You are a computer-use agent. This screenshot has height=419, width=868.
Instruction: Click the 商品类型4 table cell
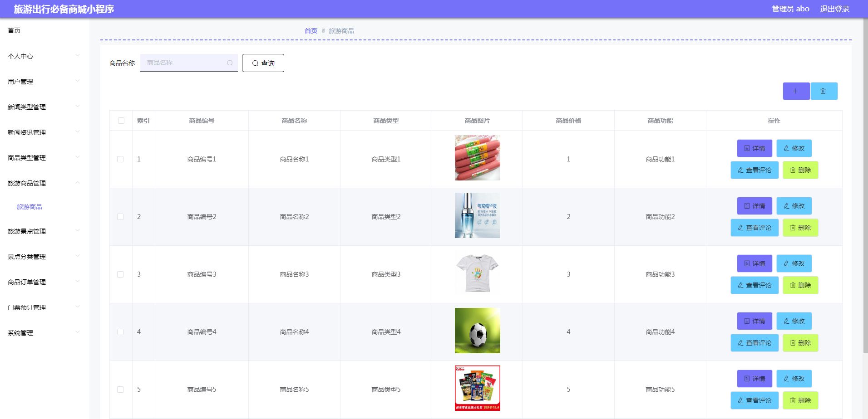pyautogui.click(x=386, y=332)
